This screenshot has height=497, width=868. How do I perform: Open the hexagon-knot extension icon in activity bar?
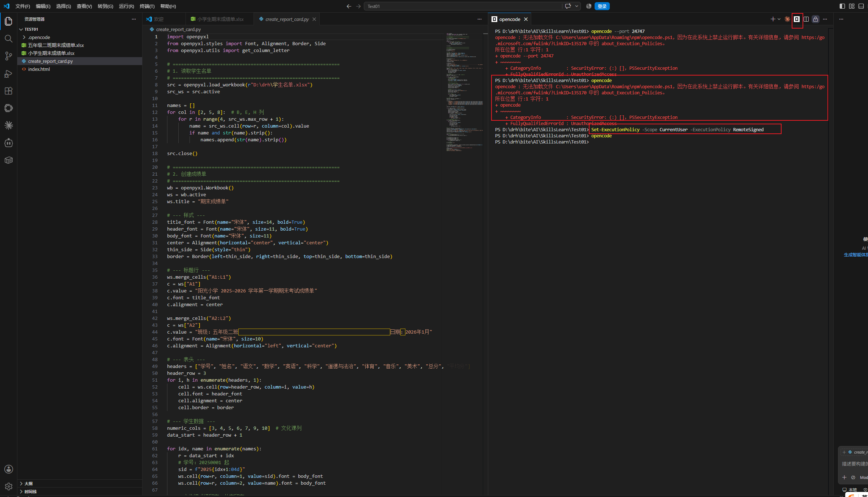[x=9, y=108]
